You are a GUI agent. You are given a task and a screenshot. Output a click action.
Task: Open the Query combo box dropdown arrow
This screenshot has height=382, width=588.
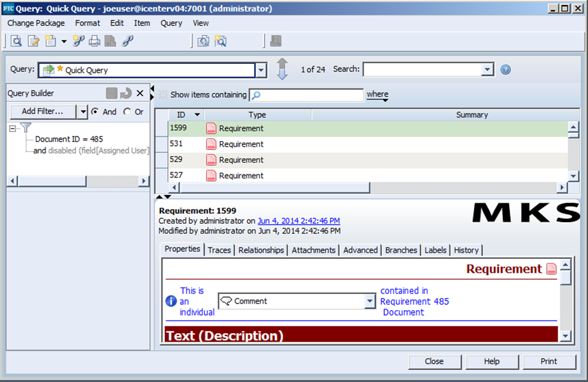[261, 70]
